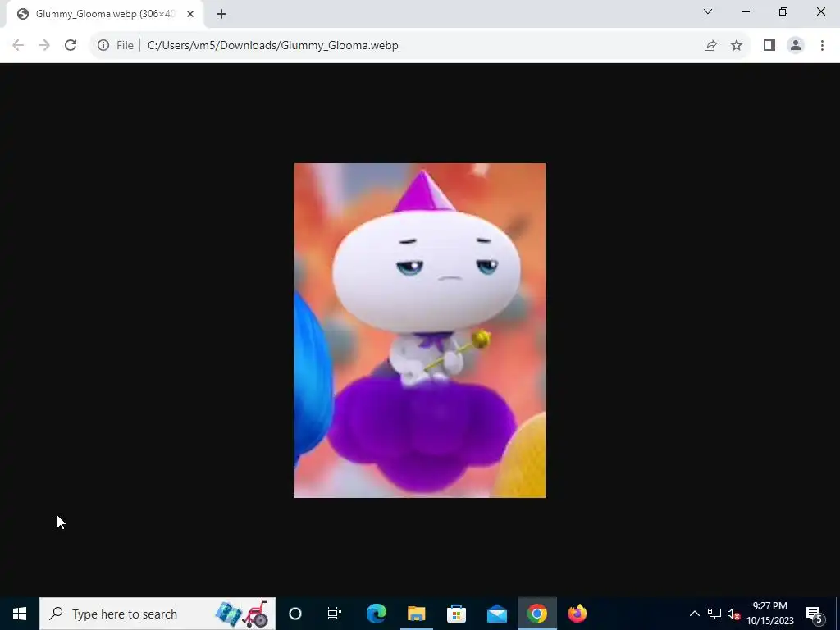Click the Chrome taskbar icon
The image size is (840, 630).
[x=536, y=614]
